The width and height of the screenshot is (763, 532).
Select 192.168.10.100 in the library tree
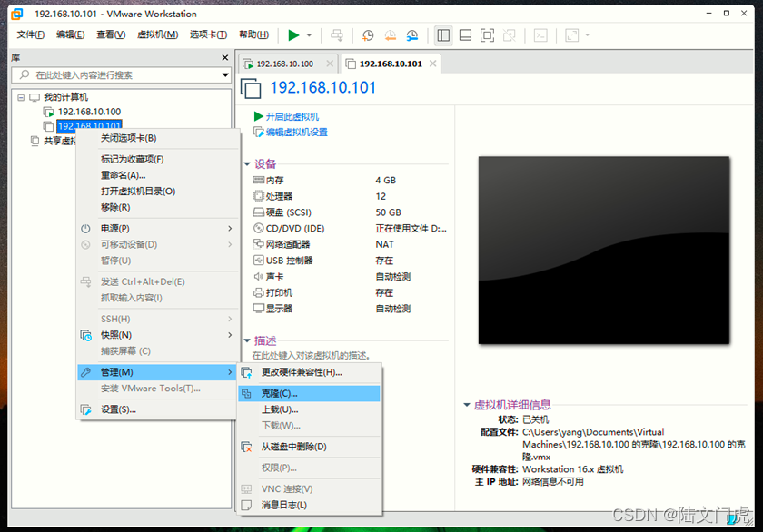[89, 112]
